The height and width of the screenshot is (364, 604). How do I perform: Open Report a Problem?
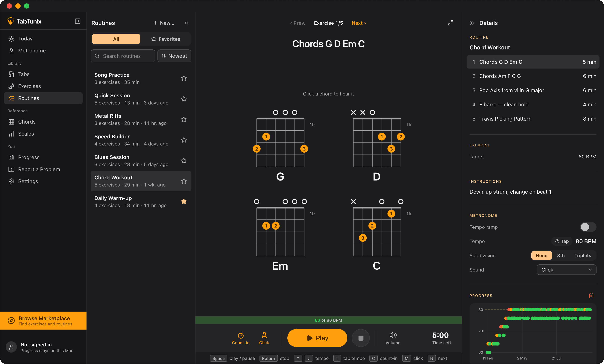(43, 169)
